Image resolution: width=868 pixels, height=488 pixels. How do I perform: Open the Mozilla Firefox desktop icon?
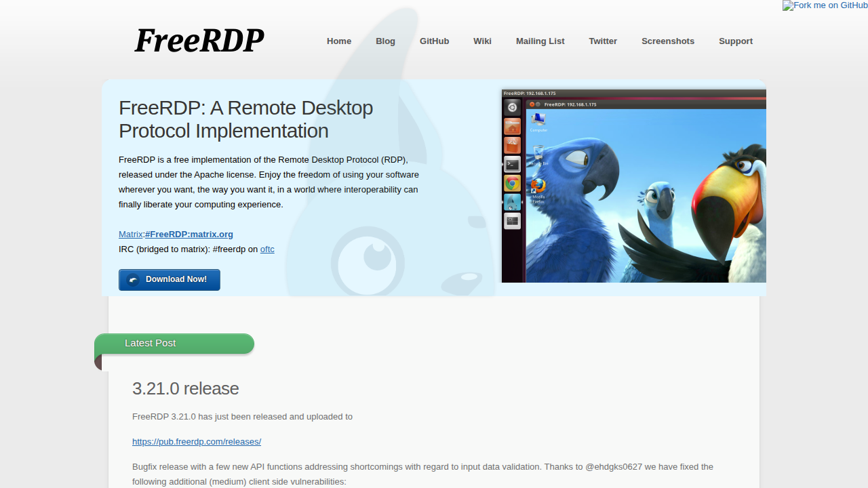pos(538,186)
